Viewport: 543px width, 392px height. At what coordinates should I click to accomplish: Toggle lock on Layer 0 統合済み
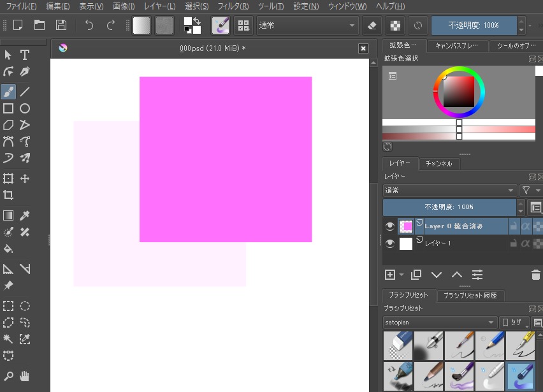[514, 226]
